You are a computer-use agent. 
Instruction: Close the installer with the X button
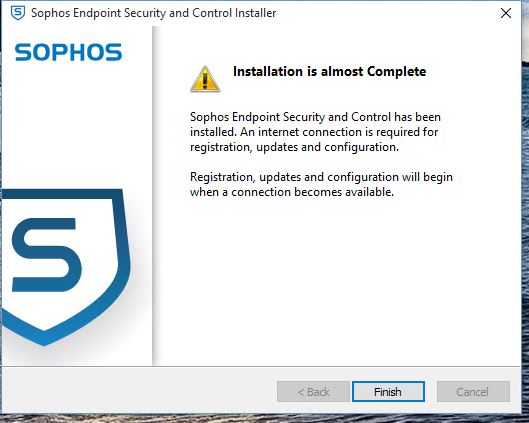coord(506,13)
